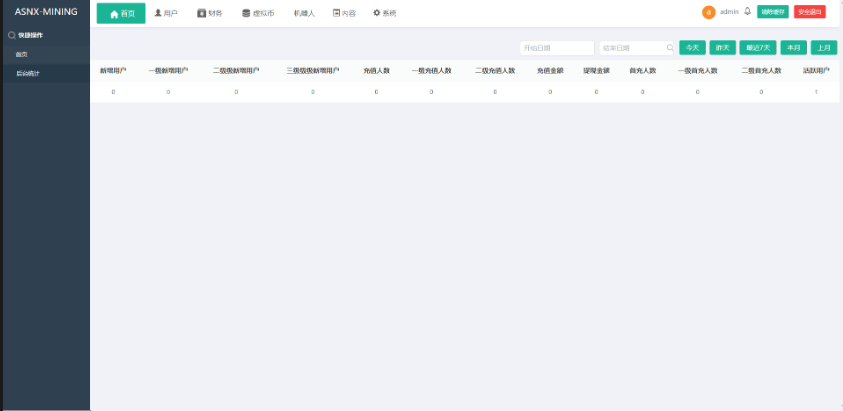Click the 二级充值人数 column header
The width and height of the screenshot is (843, 411).
pos(495,70)
